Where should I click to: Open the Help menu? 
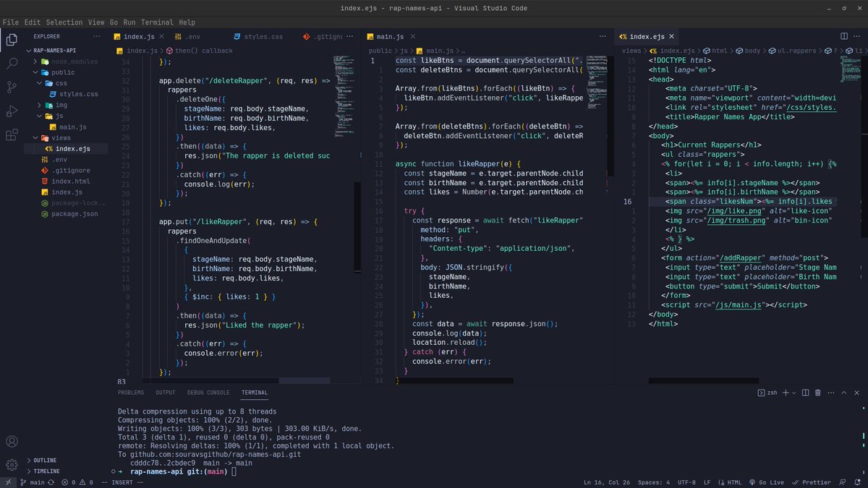187,22
